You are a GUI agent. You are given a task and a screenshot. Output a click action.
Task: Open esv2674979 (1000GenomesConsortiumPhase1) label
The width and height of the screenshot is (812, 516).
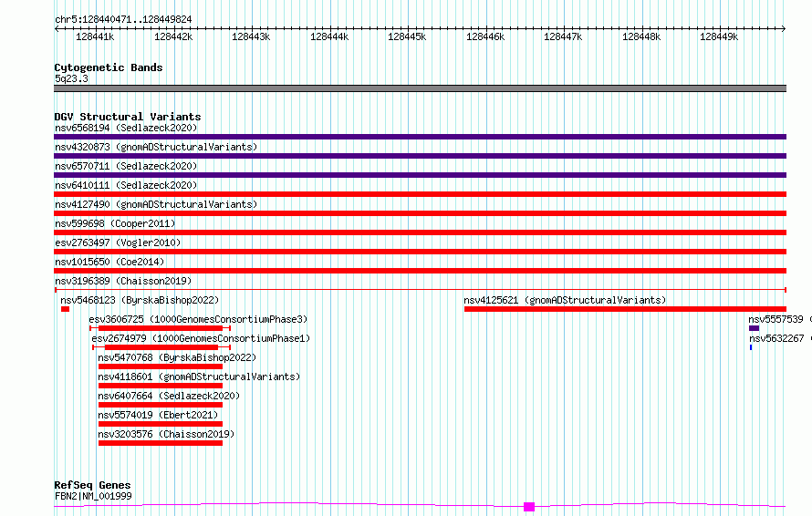click(201, 338)
